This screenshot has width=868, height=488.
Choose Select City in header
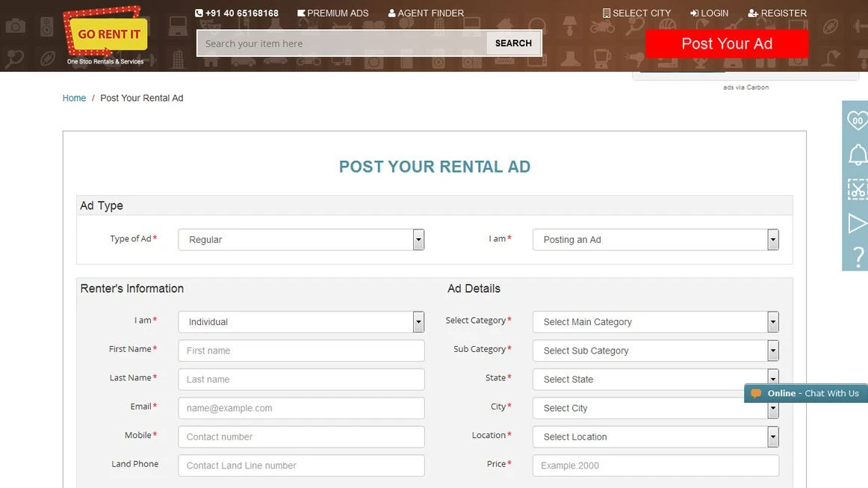[636, 13]
